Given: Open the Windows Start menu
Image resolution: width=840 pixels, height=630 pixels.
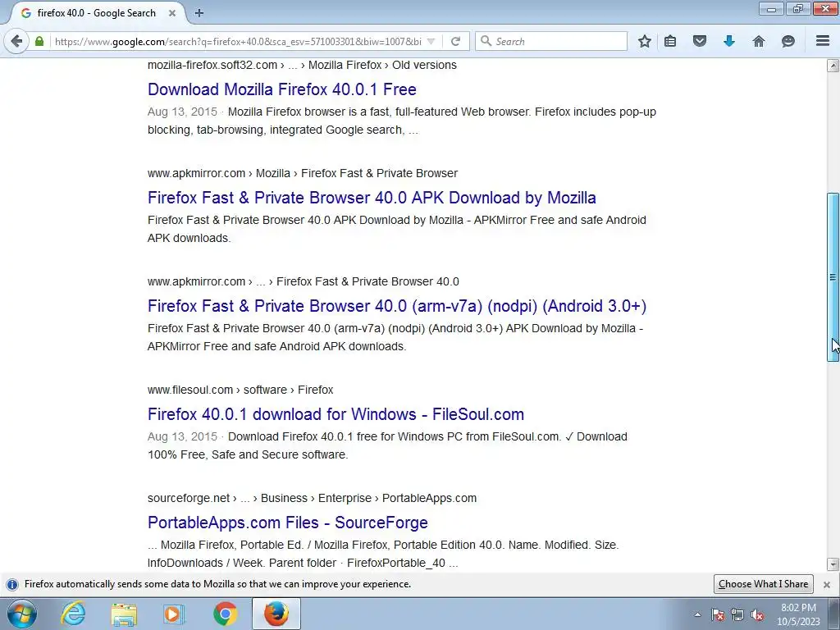Looking at the screenshot, I should tap(21, 614).
